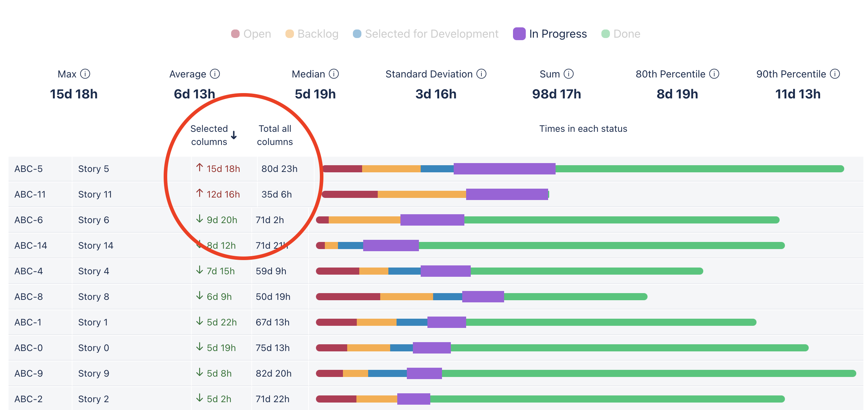This screenshot has height=410, width=868.
Task: Click the Story 5 summary
Action: (93, 169)
